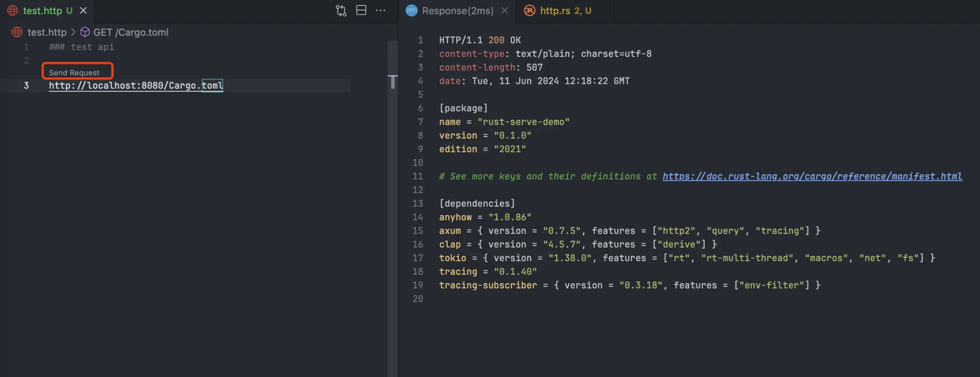Click the globe icon in breadcrumb
Image resolution: width=980 pixels, height=377 pixels.
tap(17, 32)
